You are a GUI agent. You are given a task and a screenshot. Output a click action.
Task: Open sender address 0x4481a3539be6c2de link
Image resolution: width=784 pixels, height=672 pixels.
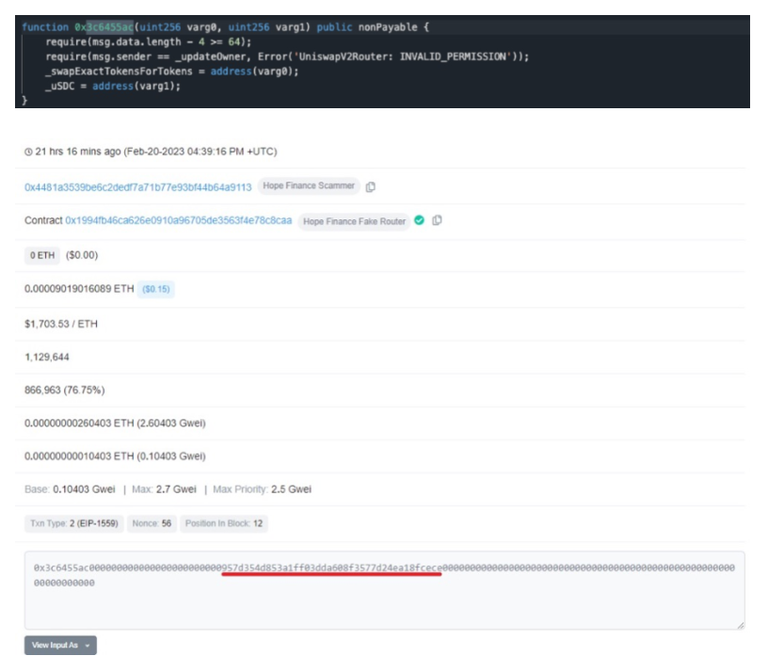pos(138,187)
